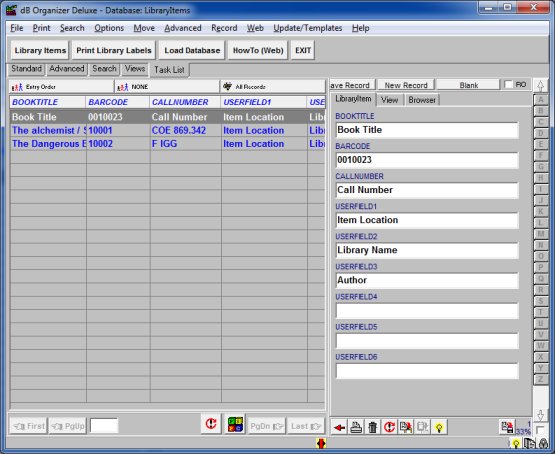Open the NONE secondary sort selector
The height and width of the screenshot is (454, 555).
point(167,87)
